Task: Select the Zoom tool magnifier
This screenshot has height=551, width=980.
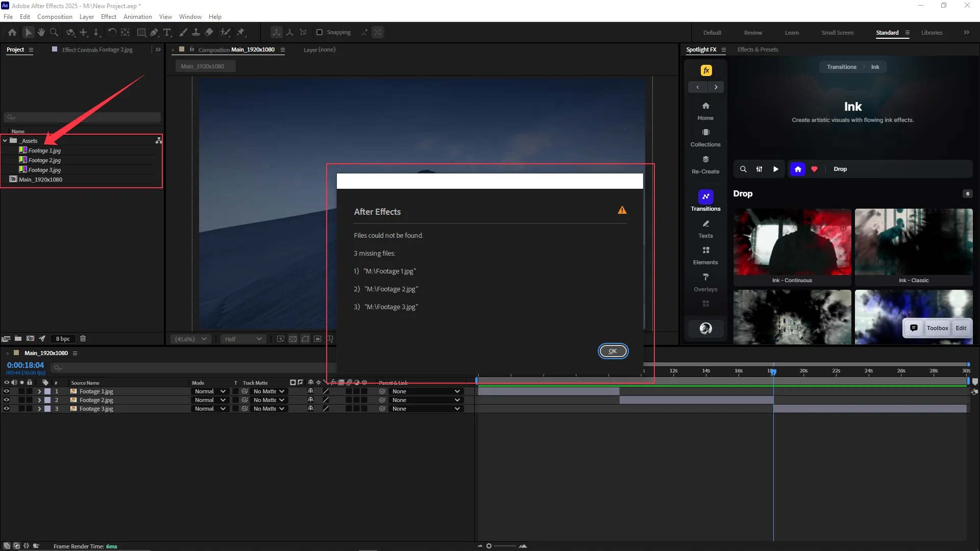Action: click(x=54, y=32)
